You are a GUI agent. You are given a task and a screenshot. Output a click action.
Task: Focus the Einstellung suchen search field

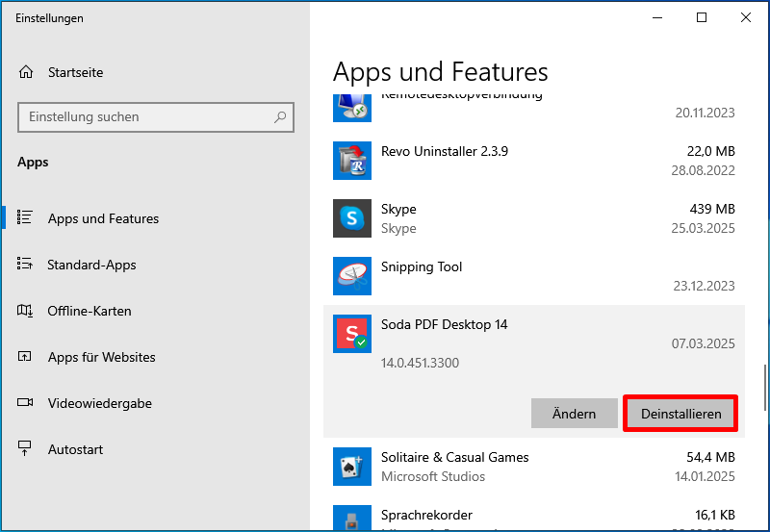pos(144,117)
